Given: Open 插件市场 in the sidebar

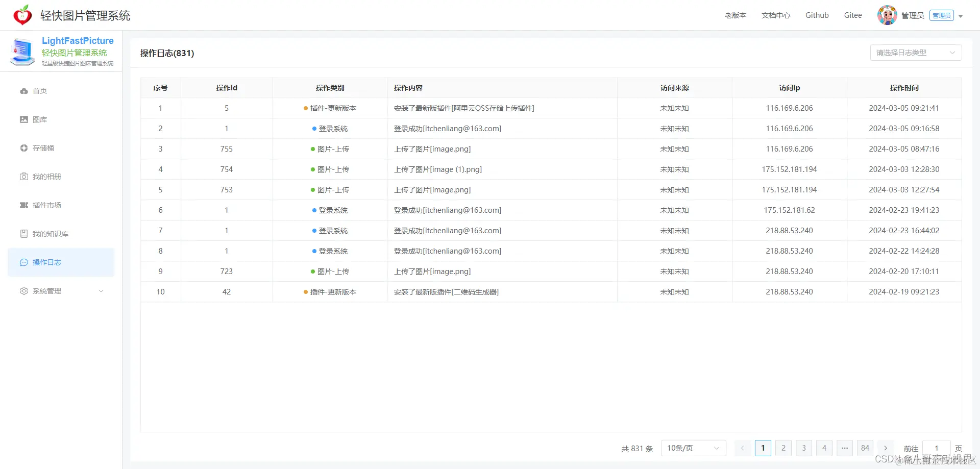Looking at the screenshot, I should point(61,205).
